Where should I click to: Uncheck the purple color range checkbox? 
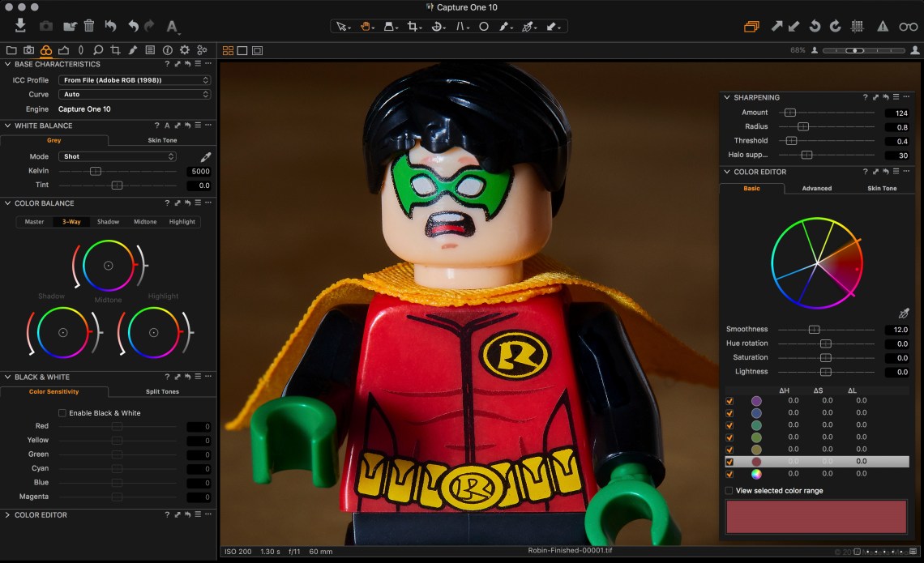coord(729,401)
